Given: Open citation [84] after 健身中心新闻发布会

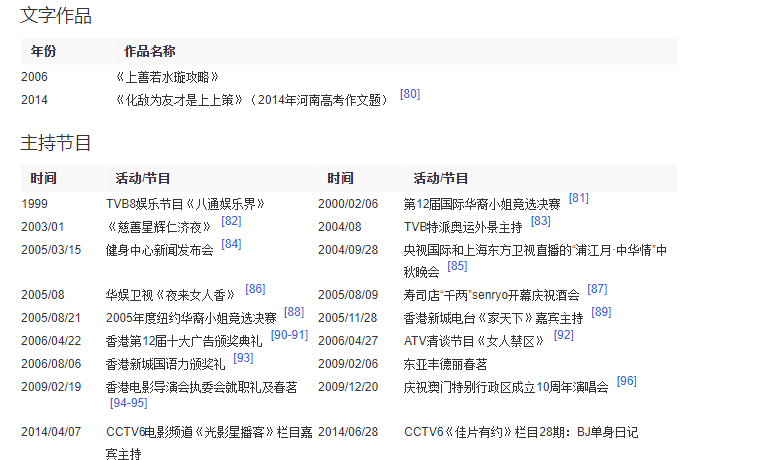Looking at the screenshot, I should [231, 244].
